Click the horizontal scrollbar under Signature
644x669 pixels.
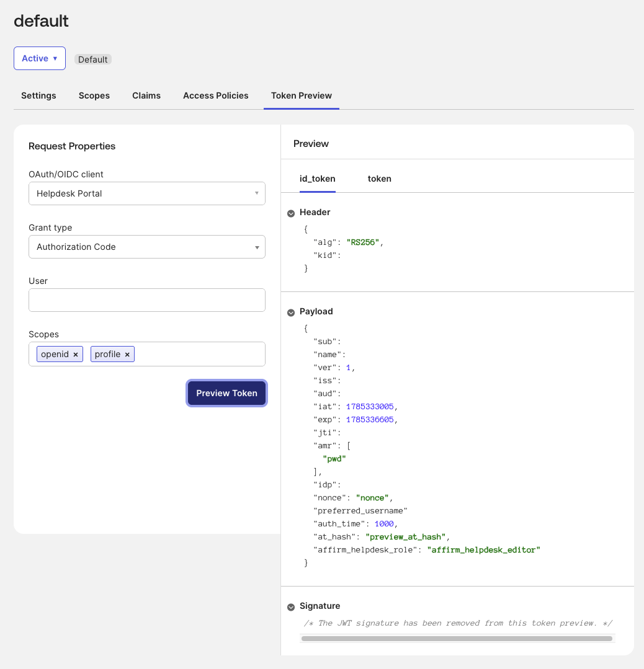pyautogui.click(x=457, y=639)
